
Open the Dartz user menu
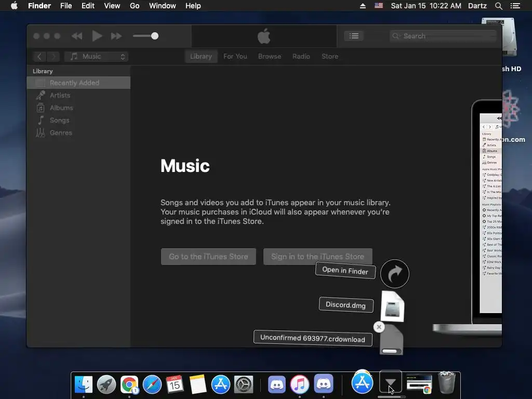(x=477, y=6)
